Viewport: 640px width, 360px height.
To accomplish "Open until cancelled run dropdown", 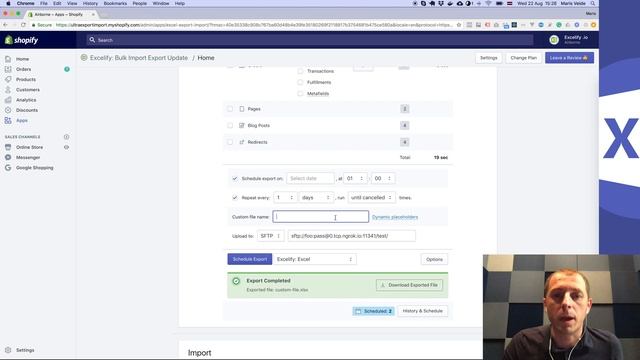I will pos(371,198).
